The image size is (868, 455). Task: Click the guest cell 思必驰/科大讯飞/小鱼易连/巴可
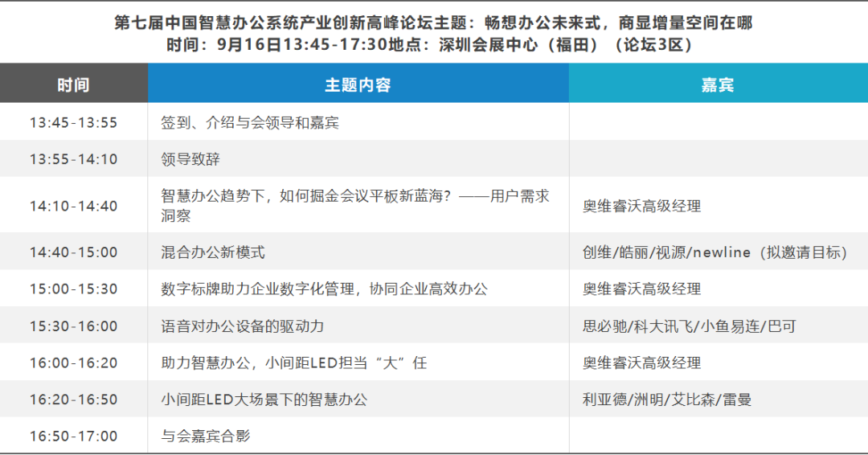718,326
